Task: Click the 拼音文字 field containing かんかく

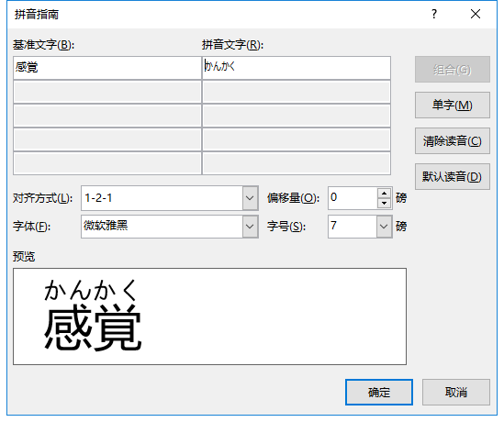Action: point(297,68)
